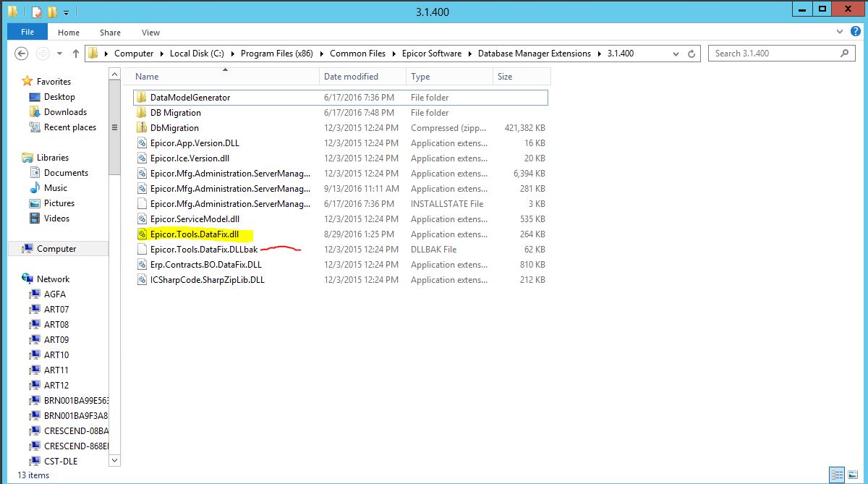
Task: Navigate to Program Files (x86) breadcrumb
Action: (278, 54)
